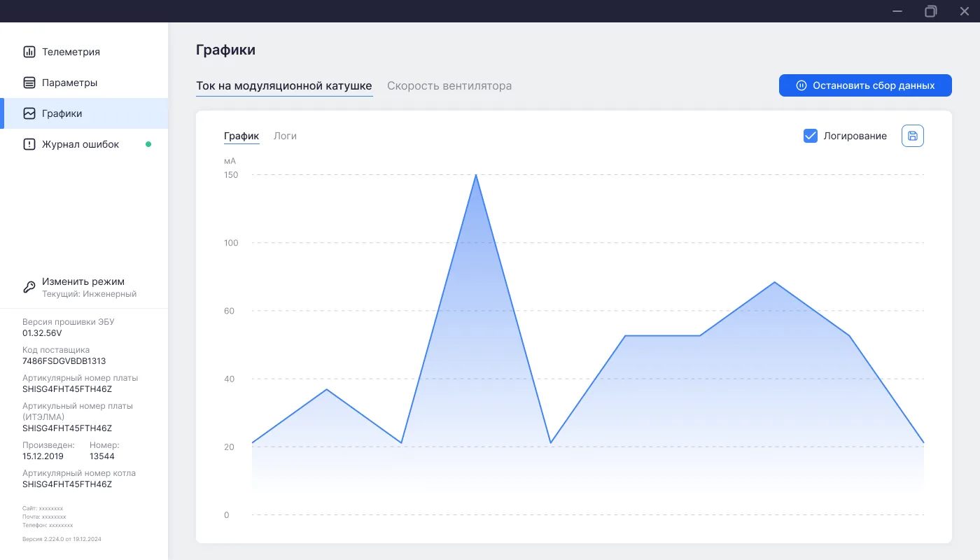980x560 pixels.
Task: Open Журнал ошибок page
Action: [x=84, y=144]
